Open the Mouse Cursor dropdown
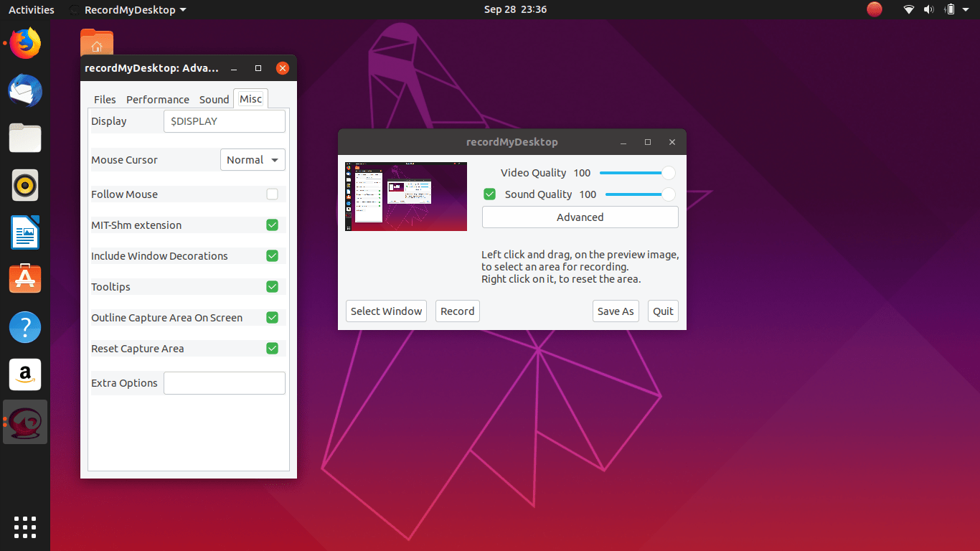The width and height of the screenshot is (980, 551). pos(253,160)
